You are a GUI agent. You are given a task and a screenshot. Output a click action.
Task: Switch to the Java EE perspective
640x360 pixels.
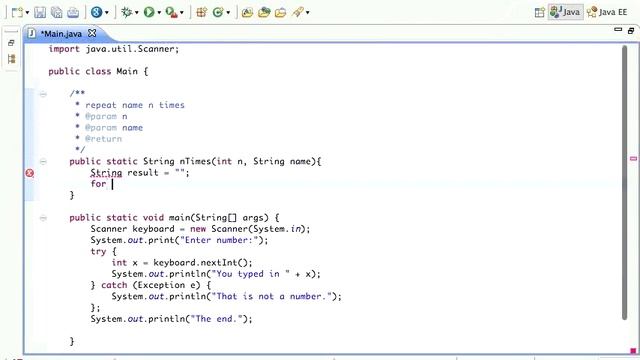click(x=607, y=12)
